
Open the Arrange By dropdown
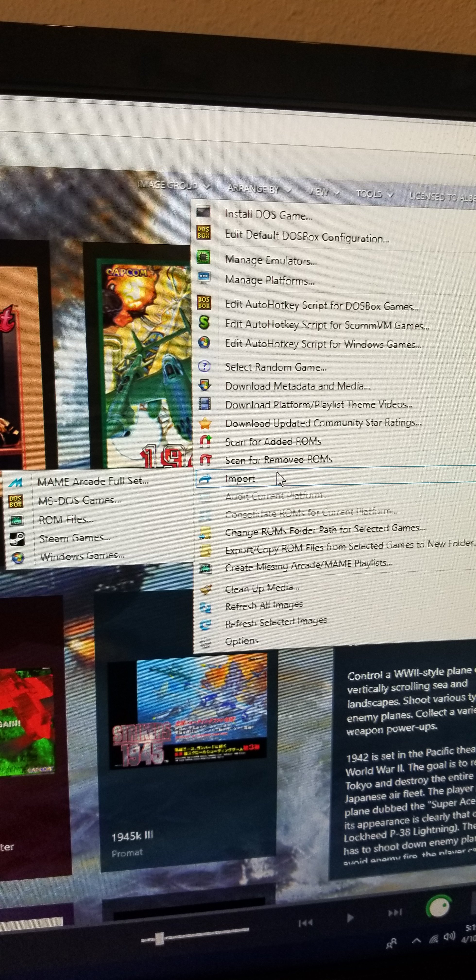(259, 189)
